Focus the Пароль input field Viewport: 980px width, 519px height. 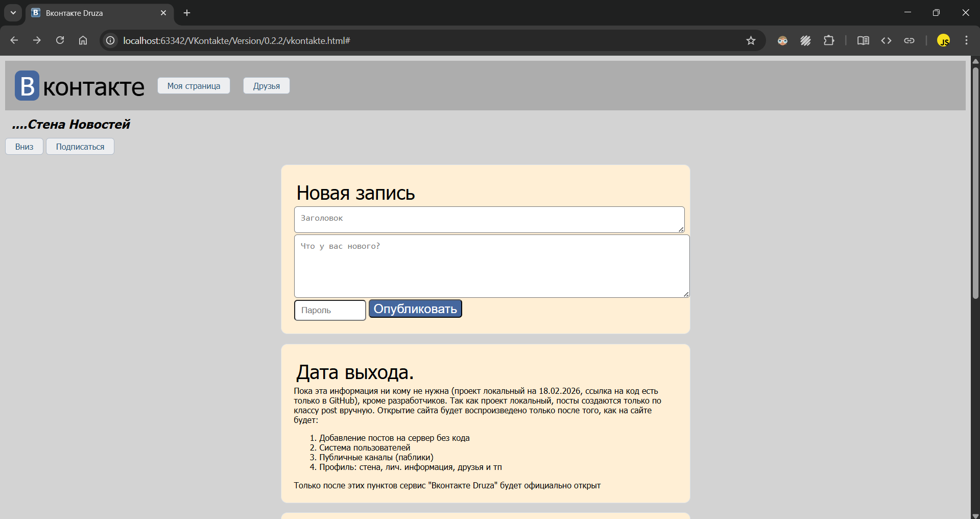click(x=330, y=310)
